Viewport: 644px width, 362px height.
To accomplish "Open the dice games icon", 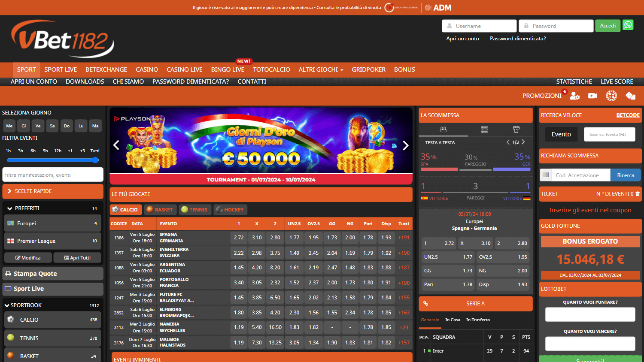I will point(630,96).
